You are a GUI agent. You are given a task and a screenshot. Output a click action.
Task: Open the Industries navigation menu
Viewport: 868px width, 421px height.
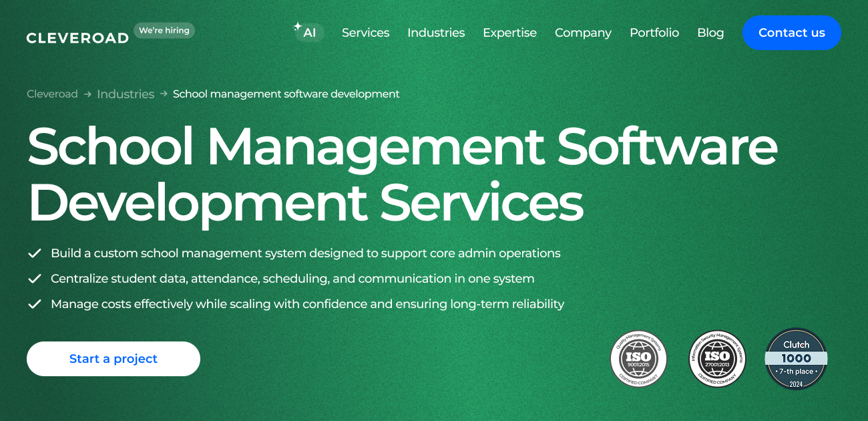(436, 33)
